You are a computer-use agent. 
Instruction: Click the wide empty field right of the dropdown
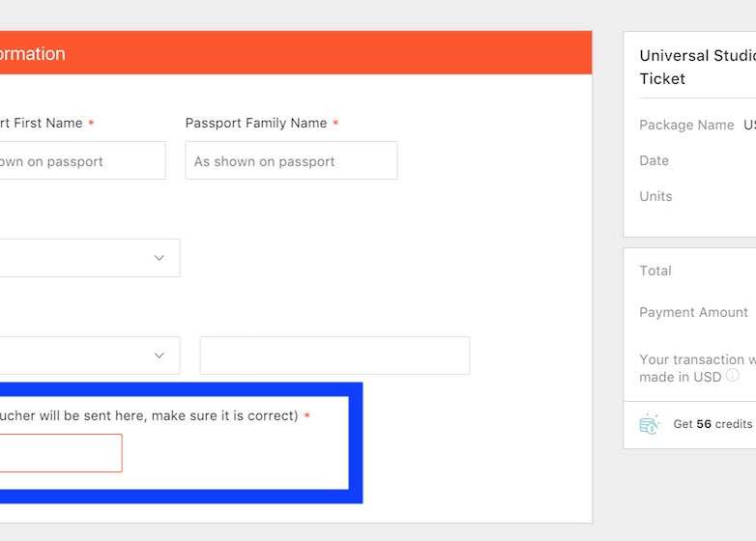click(x=334, y=356)
